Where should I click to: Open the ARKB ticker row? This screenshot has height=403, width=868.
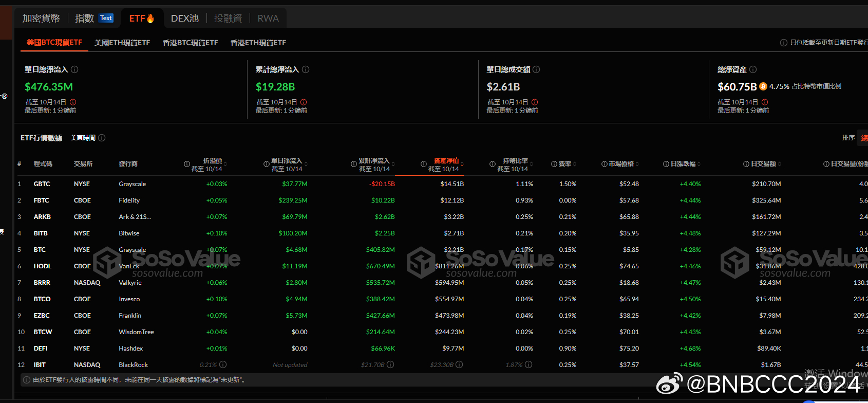(42, 217)
